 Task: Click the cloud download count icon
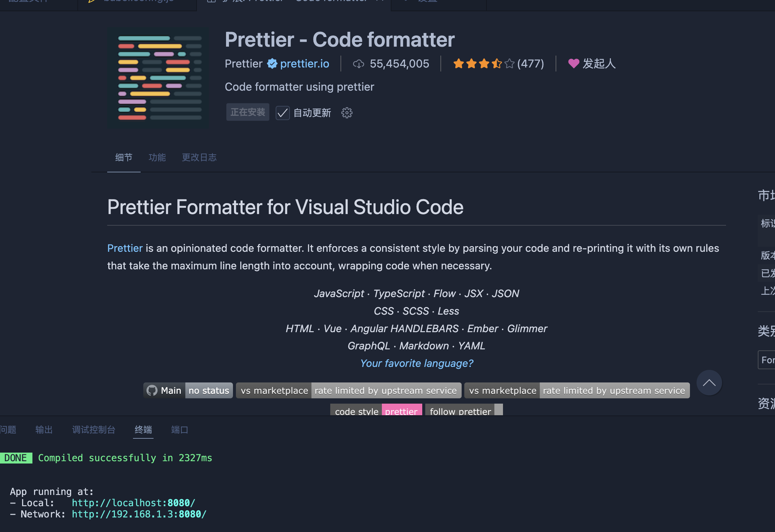click(358, 63)
